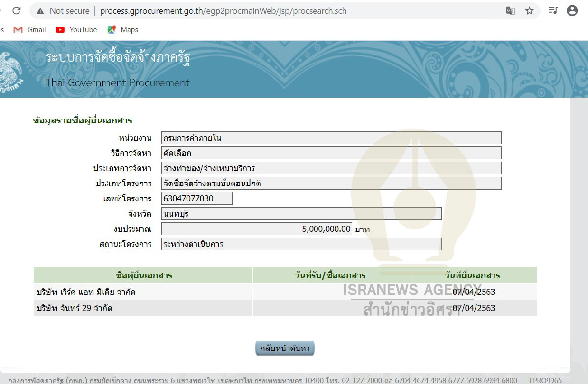Click the สถานะโครงการ field ระหว่างดำเนินการ
This screenshot has height=384, width=588.
pyautogui.click(x=301, y=244)
